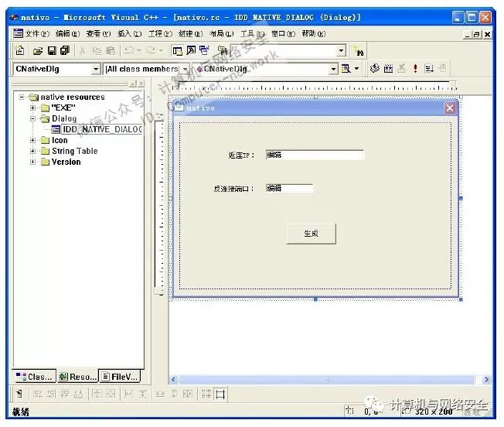The image size is (504, 427).
Task: Click the WizardBar actions icon
Action: [346, 69]
